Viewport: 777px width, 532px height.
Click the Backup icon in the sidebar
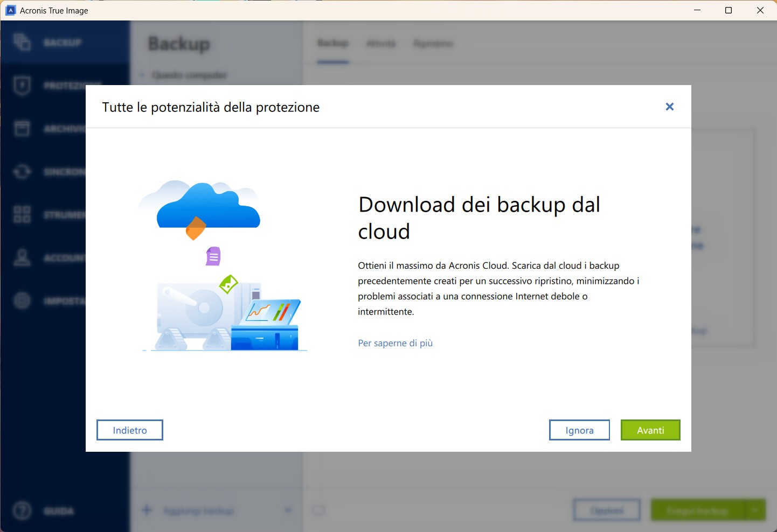coord(22,42)
